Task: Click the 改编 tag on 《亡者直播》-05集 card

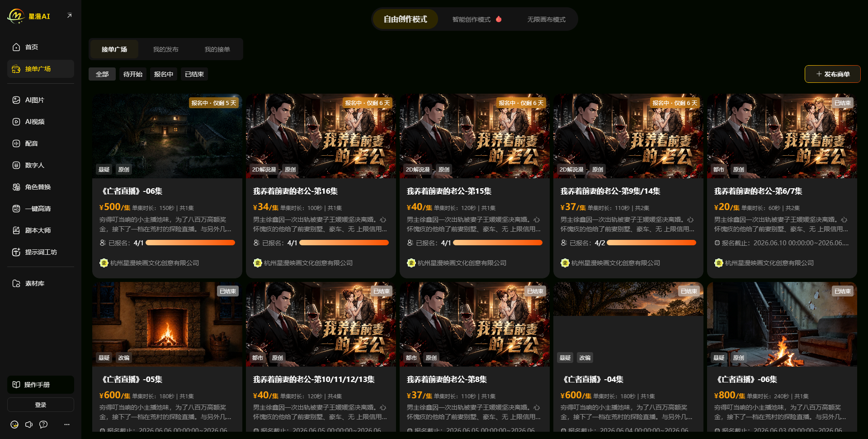Action: pos(124,358)
